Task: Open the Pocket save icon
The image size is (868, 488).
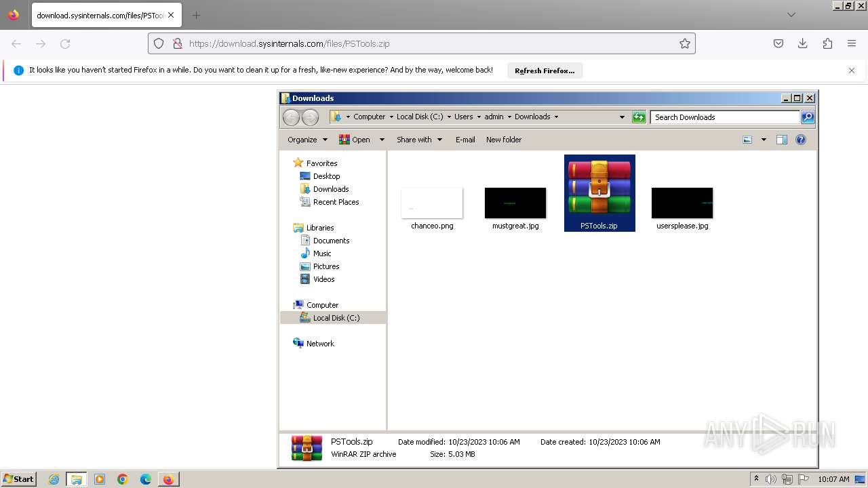Action: (778, 43)
